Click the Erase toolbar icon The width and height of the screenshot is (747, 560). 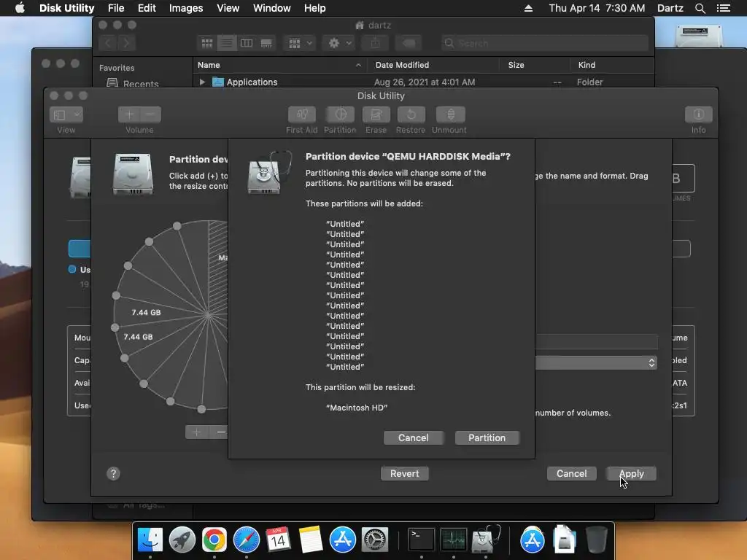376,114
